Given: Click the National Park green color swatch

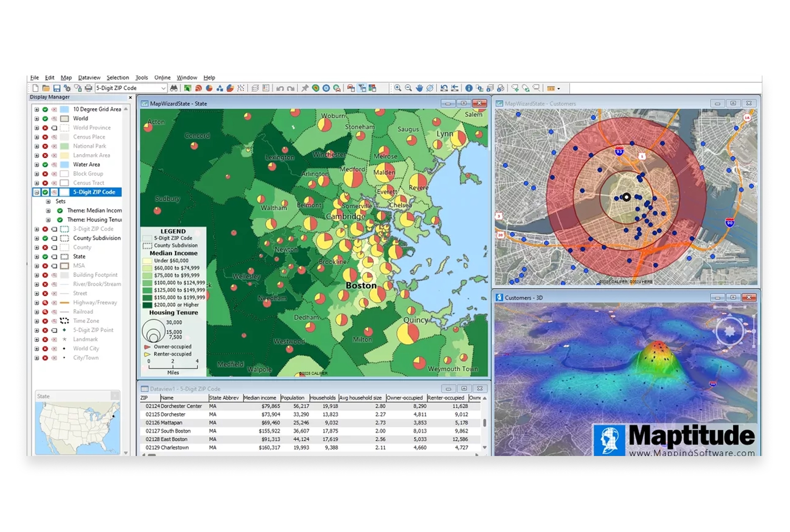Looking at the screenshot, I should 64,146.
